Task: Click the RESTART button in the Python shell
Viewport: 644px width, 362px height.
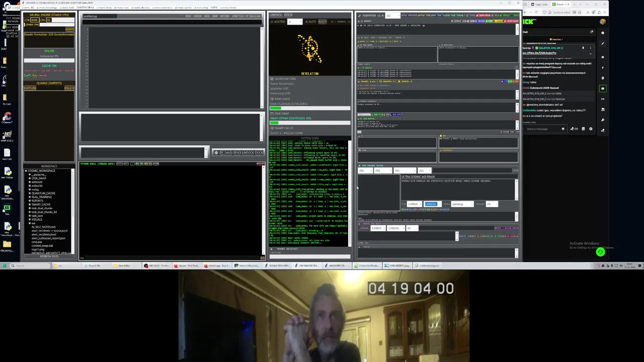Action: coord(261,164)
